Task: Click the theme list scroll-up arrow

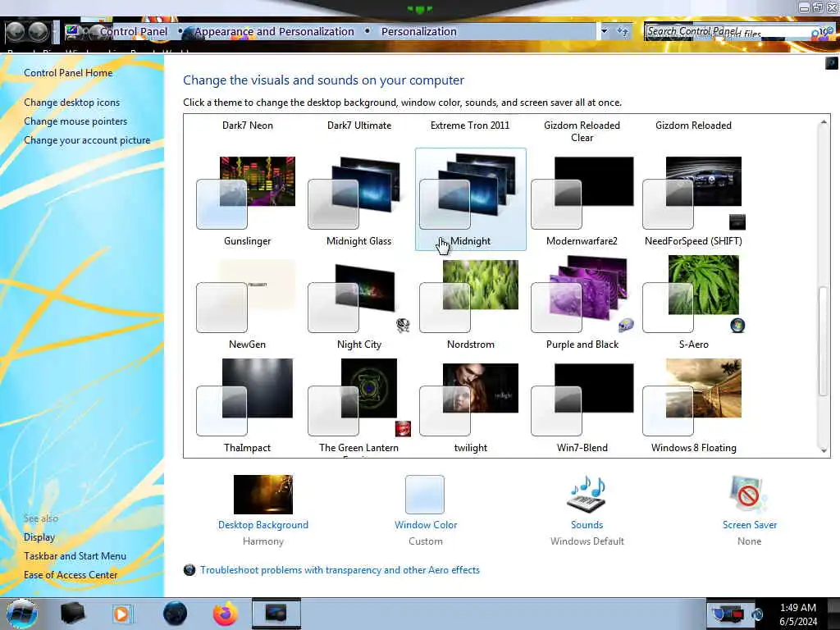Action: click(x=824, y=122)
